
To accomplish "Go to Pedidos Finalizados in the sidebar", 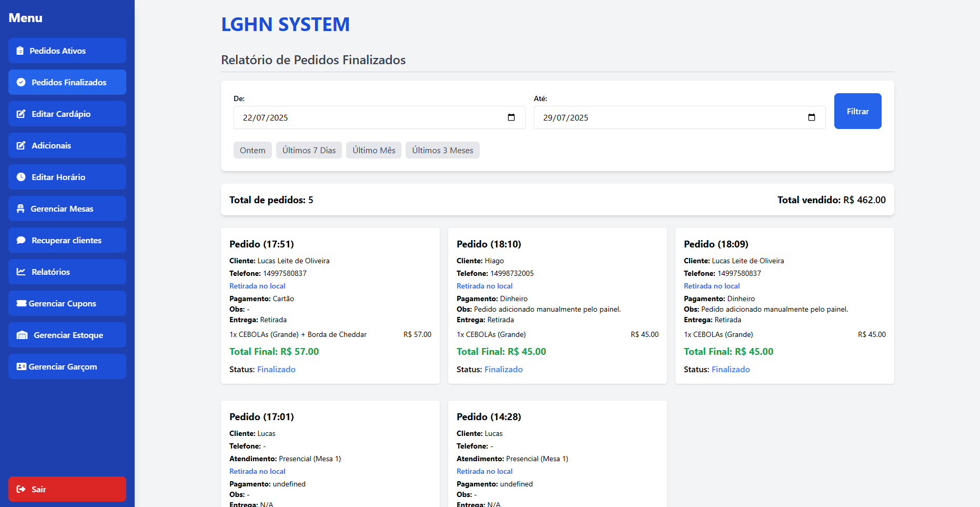I will click(x=67, y=82).
